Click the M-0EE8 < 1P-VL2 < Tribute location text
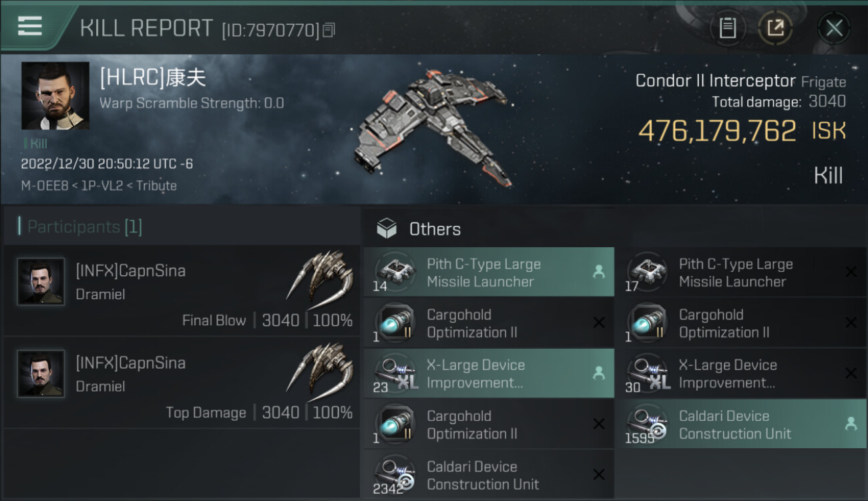868x501 pixels. [x=99, y=186]
